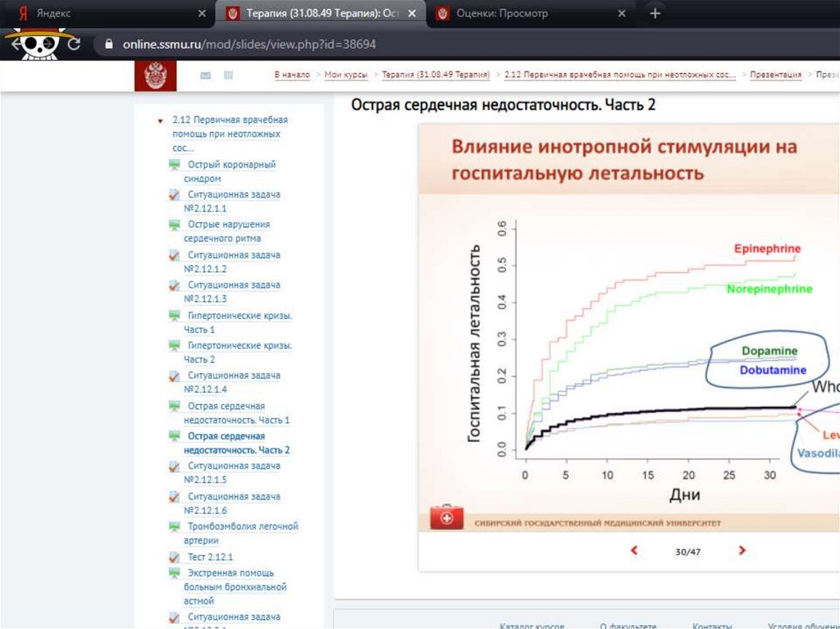Click presentation icon beside Гипертонические кризы. Часть 2
The image size is (840, 629).
click(x=174, y=345)
